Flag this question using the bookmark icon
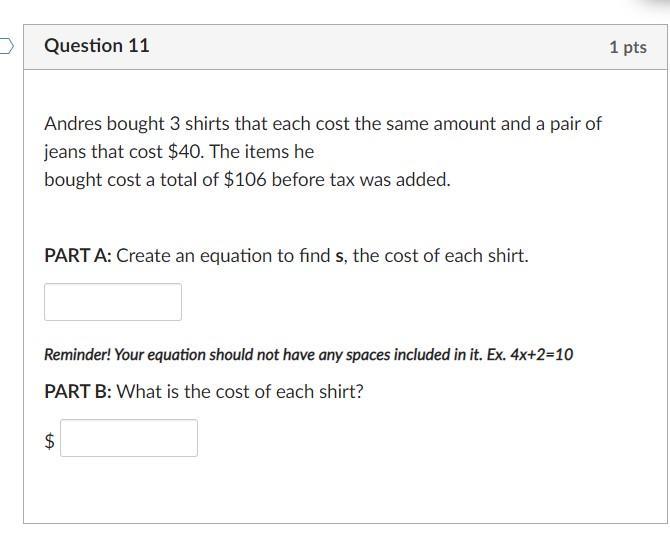The height and width of the screenshot is (547, 670). 6,45
